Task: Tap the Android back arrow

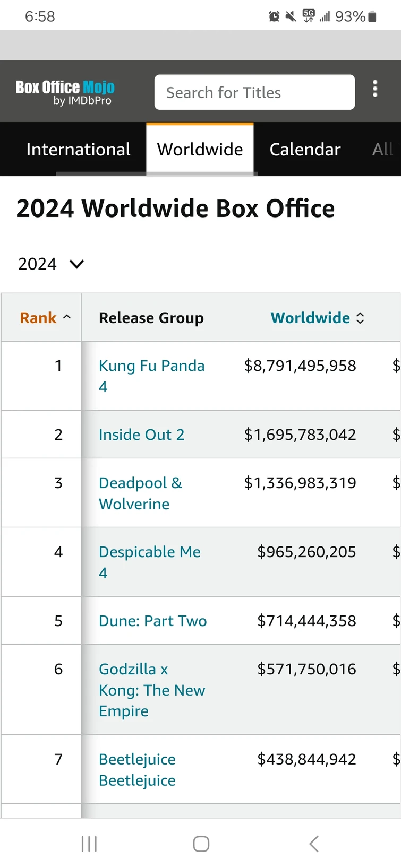Action: (314, 844)
